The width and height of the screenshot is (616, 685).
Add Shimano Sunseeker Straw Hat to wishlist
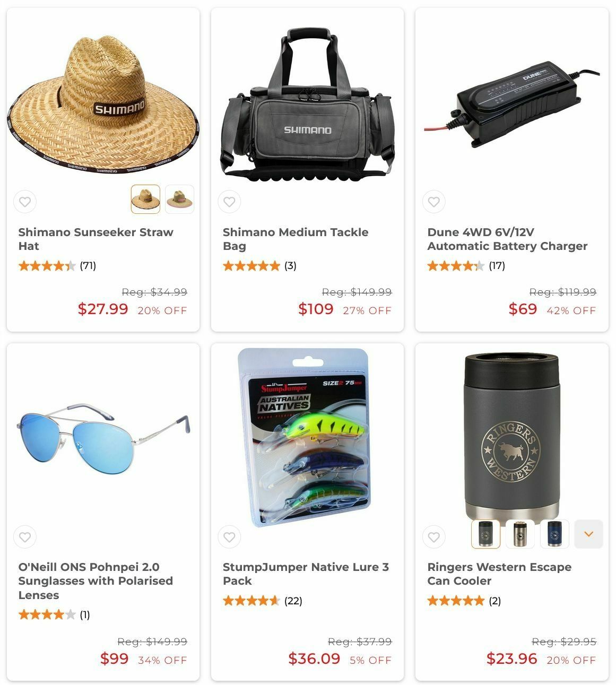tap(25, 202)
